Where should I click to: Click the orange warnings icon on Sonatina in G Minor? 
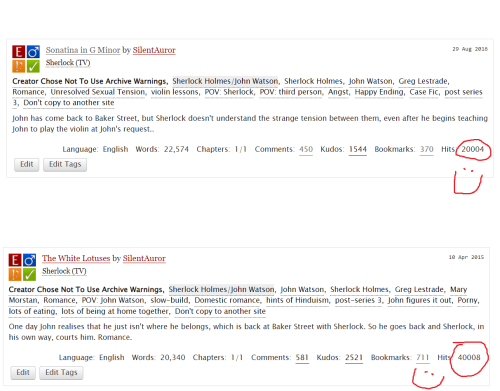(19, 66)
